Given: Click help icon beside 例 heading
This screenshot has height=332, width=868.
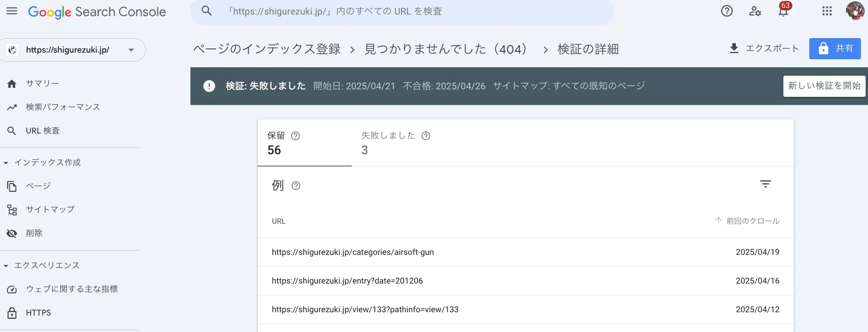Looking at the screenshot, I should pyautogui.click(x=296, y=186).
